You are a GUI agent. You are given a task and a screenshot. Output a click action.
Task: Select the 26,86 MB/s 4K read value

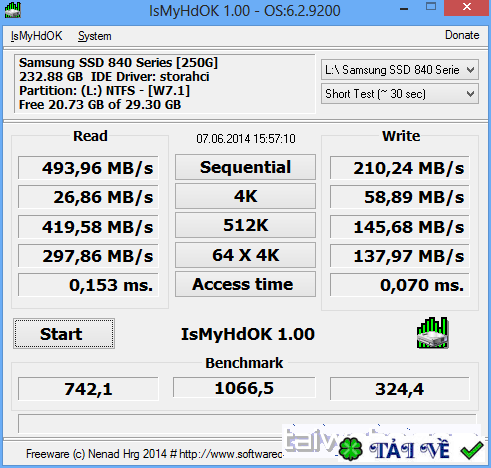(88, 197)
